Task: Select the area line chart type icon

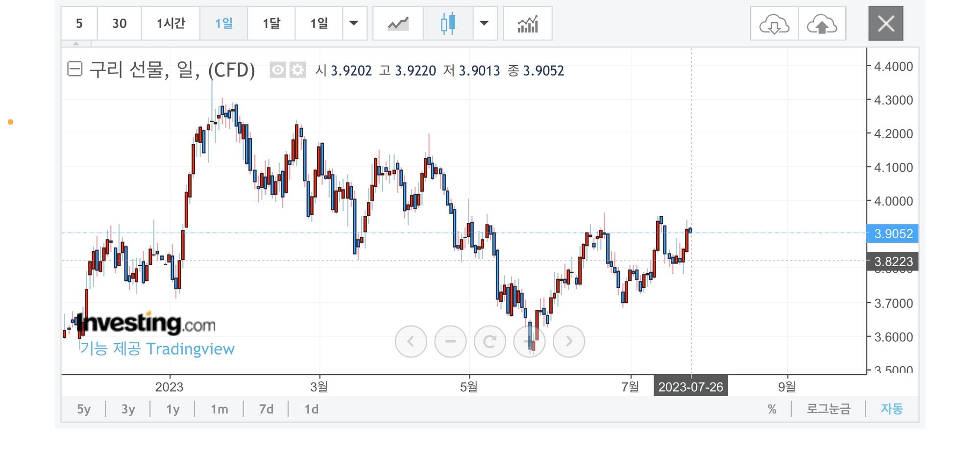Action: coord(398,24)
